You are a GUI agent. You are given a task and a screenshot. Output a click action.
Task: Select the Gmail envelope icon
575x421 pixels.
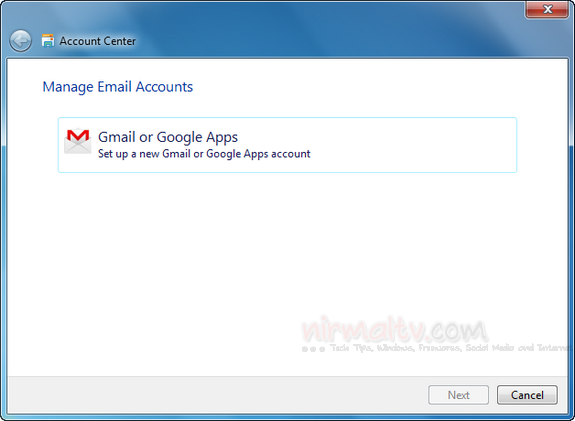(78, 141)
